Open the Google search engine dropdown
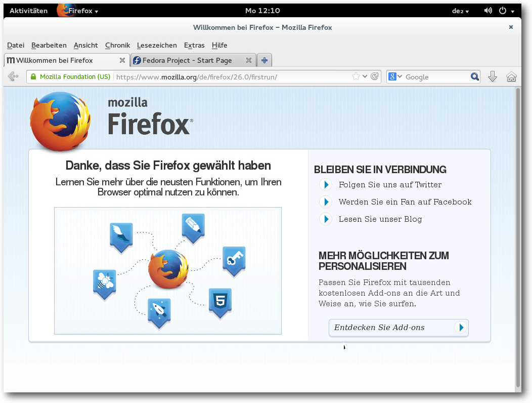 coord(395,76)
